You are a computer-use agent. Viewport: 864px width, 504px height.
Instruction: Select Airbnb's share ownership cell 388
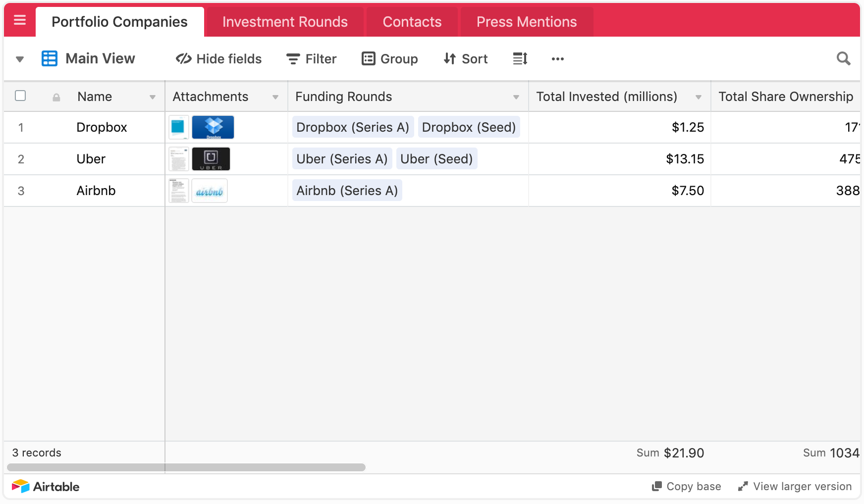(x=786, y=191)
